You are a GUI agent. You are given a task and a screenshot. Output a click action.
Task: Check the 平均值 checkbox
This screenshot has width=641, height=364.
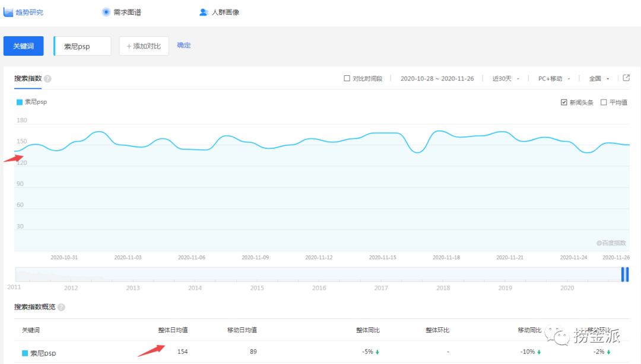pyautogui.click(x=604, y=102)
